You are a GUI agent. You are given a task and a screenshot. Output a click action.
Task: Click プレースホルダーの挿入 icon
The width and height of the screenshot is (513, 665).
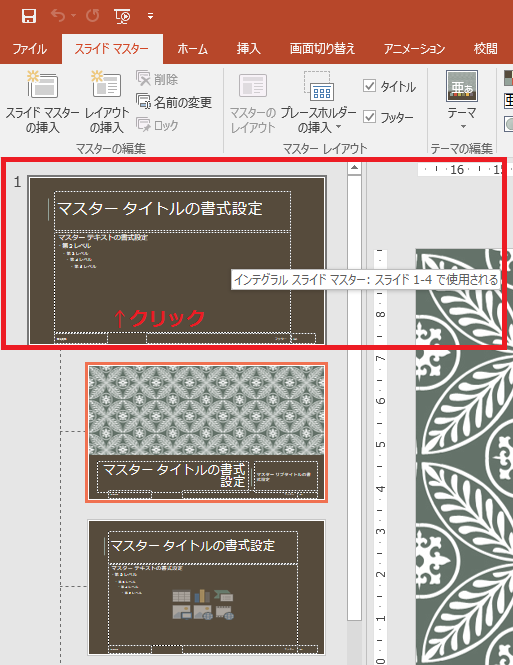[319, 85]
